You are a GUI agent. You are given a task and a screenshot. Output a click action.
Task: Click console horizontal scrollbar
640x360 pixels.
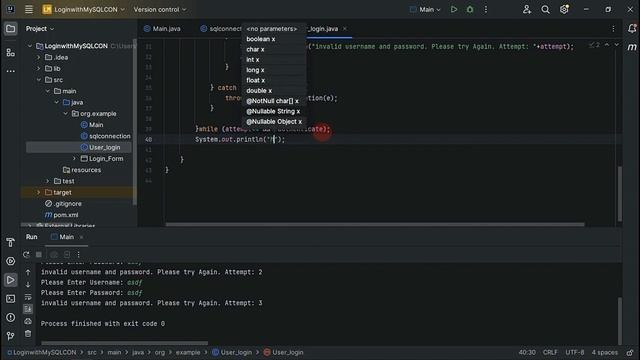[x=124, y=343]
